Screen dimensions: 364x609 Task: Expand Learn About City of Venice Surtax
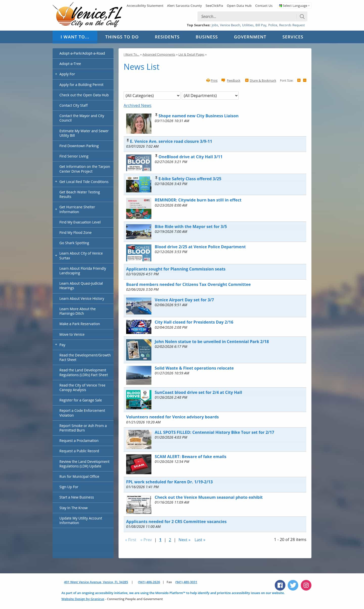click(x=56, y=256)
